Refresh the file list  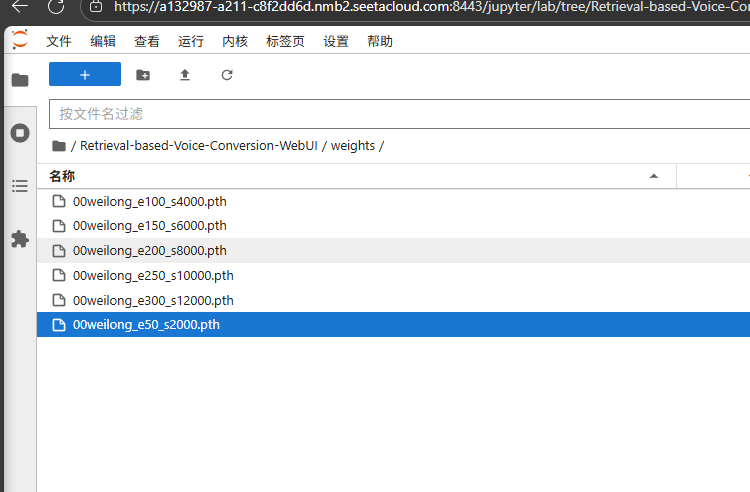point(227,75)
